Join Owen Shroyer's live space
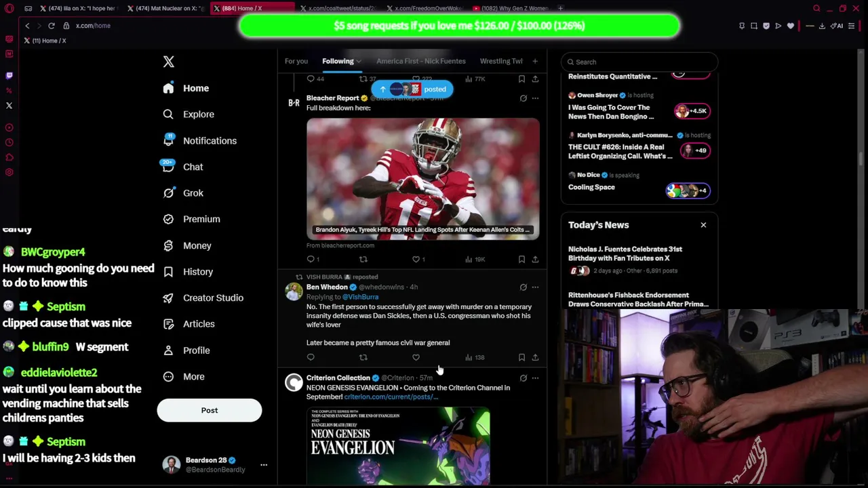Image resolution: width=868 pixels, height=488 pixels. pos(692,111)
